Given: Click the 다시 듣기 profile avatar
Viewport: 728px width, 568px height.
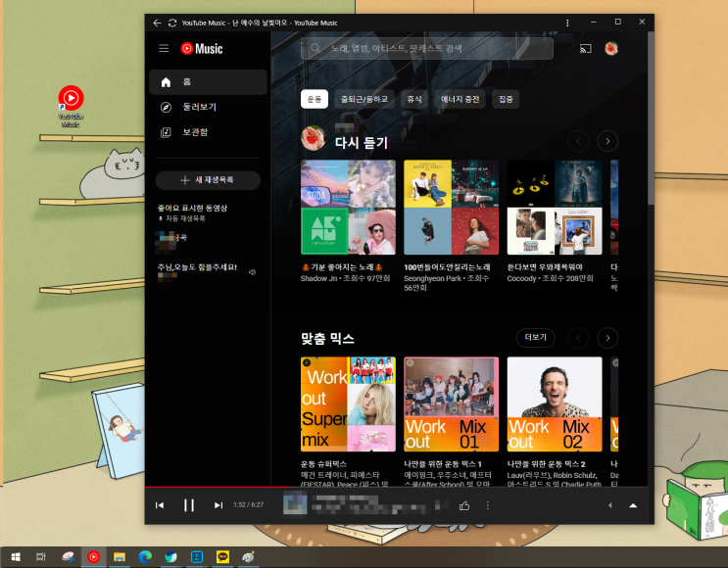Looking at the screenshot, I should (313, 138).
